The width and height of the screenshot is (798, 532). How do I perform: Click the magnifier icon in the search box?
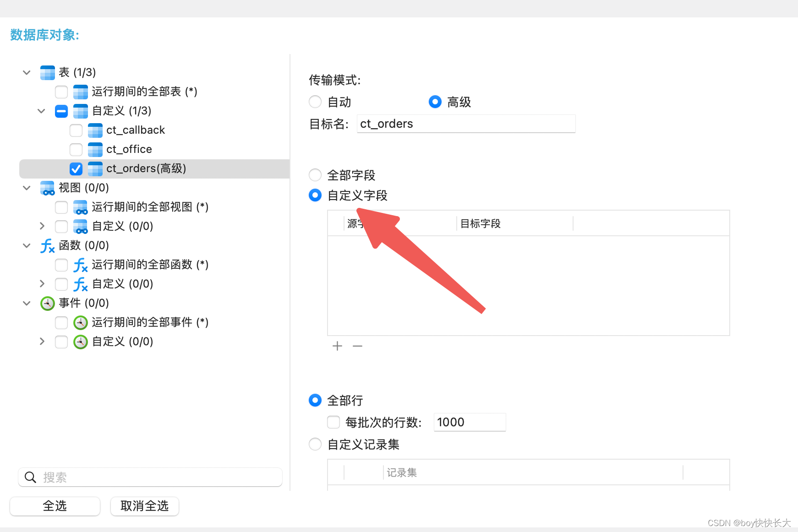[x=30, y=477]
